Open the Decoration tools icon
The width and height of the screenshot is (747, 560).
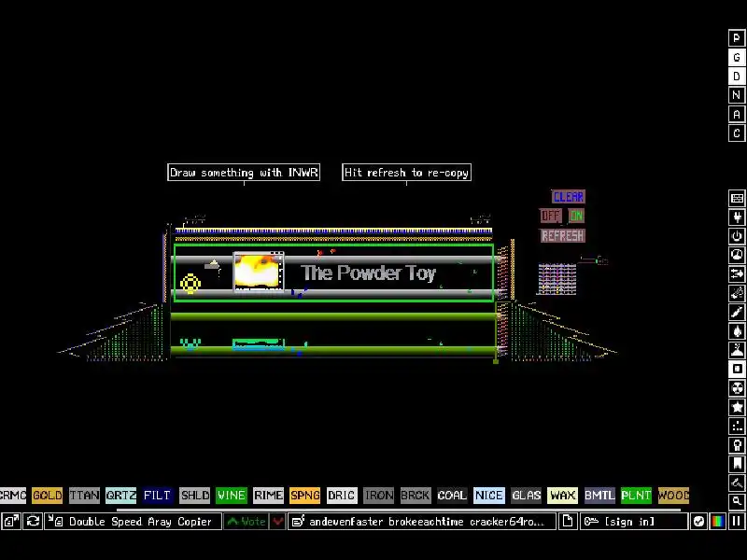(737, 483)
